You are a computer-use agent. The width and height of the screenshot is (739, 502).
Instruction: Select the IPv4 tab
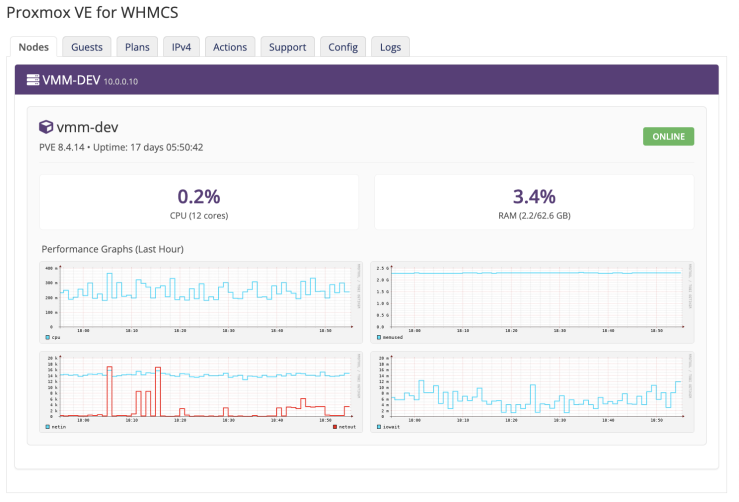pyautogui.click(x=183, y=47)
